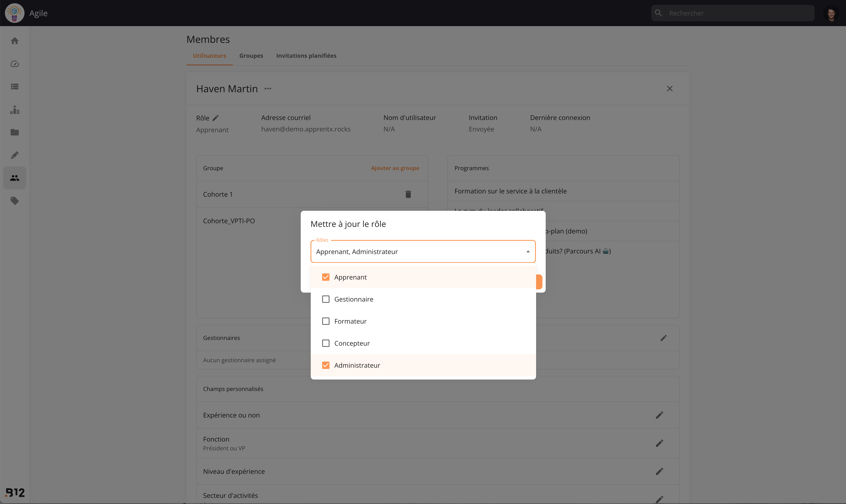The image size is (846, 504).
Task: Check the Formateur role checkbox
Action: [325, 321]
